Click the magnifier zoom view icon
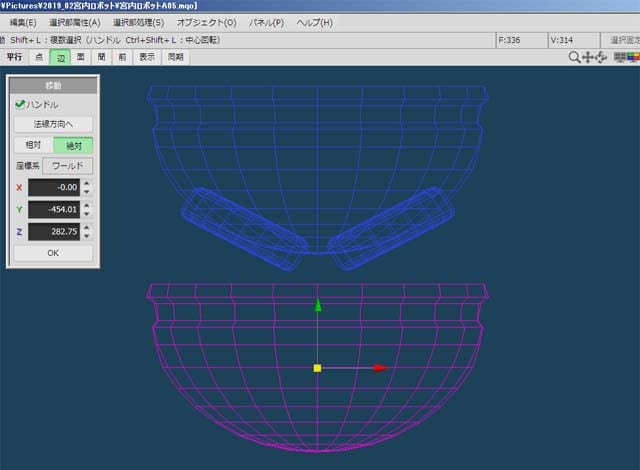This screenshot has width=640, height=470. point(574,57)
